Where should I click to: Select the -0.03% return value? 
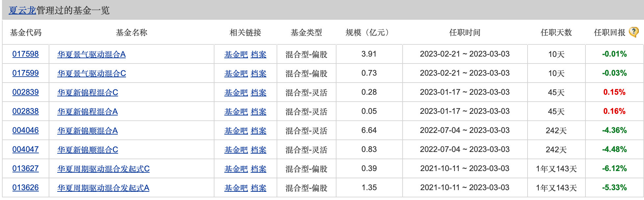pyautogui.click(x=614, y=73)
